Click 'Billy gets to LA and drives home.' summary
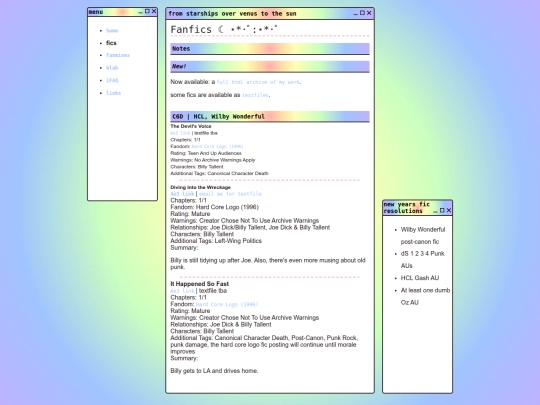Viewport: 540px width, 405px height. (x=214, y=371)
